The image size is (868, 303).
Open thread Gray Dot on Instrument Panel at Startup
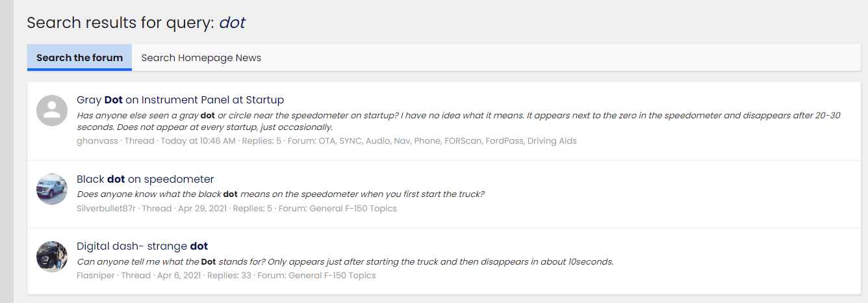[x=180, y=100]
